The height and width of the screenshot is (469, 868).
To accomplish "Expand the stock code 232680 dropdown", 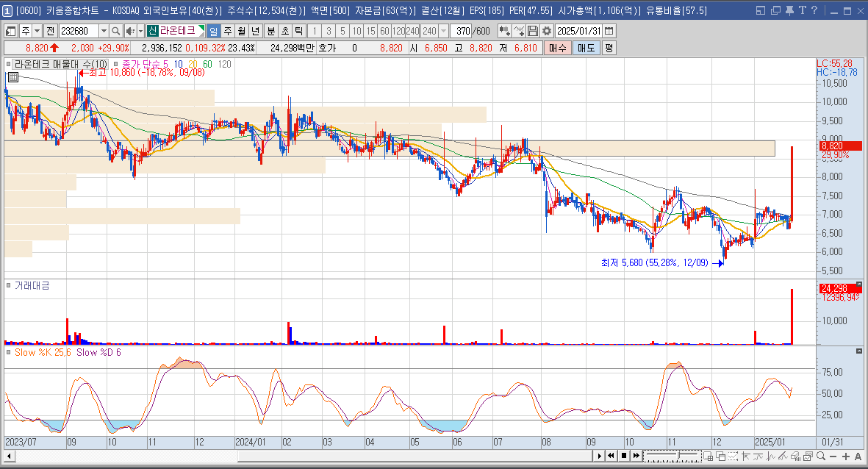I will coord(104,31).
